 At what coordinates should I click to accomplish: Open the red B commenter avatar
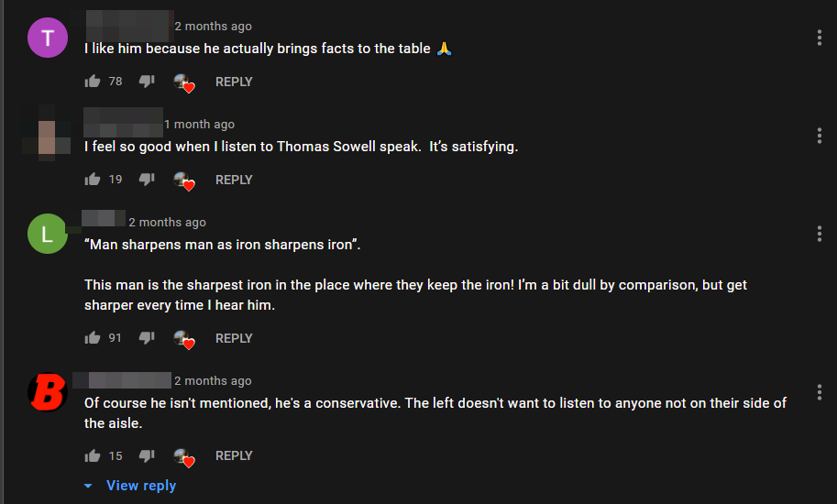click(48, 392)
